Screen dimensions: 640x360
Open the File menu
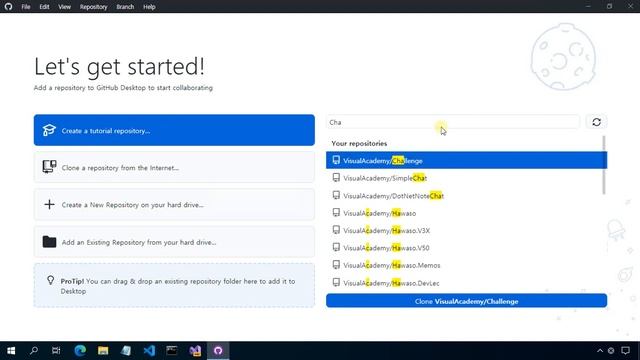click(26, 7)
